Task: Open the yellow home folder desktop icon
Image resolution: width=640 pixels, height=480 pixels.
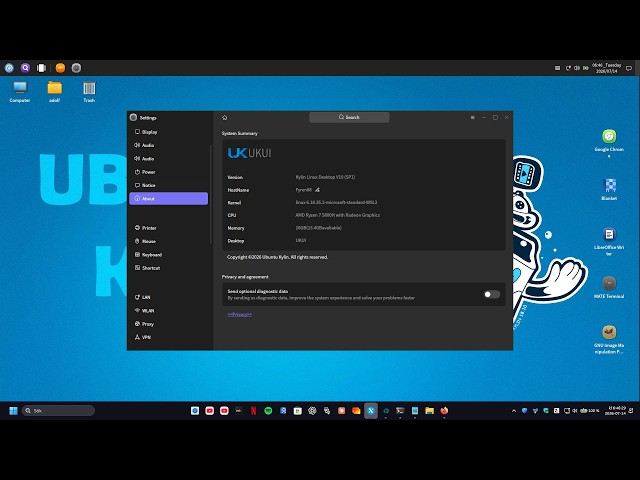Action: pos(54,91)
